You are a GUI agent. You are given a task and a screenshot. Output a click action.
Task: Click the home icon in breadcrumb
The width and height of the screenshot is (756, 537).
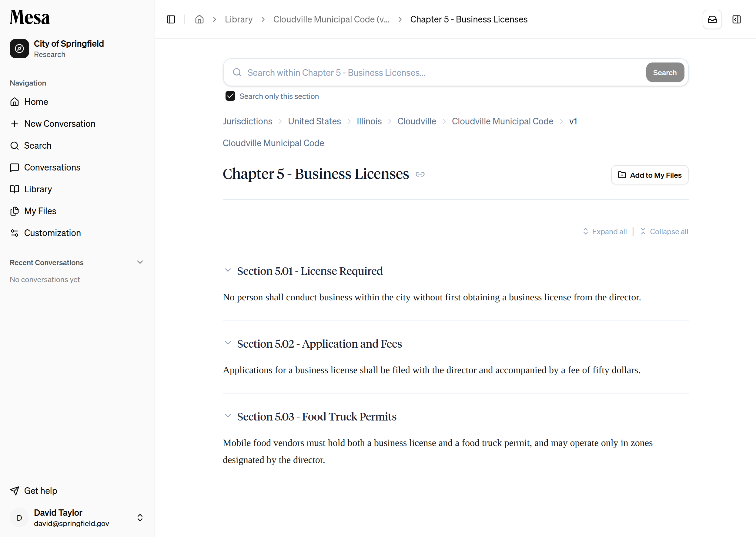[x=199, y=19]
